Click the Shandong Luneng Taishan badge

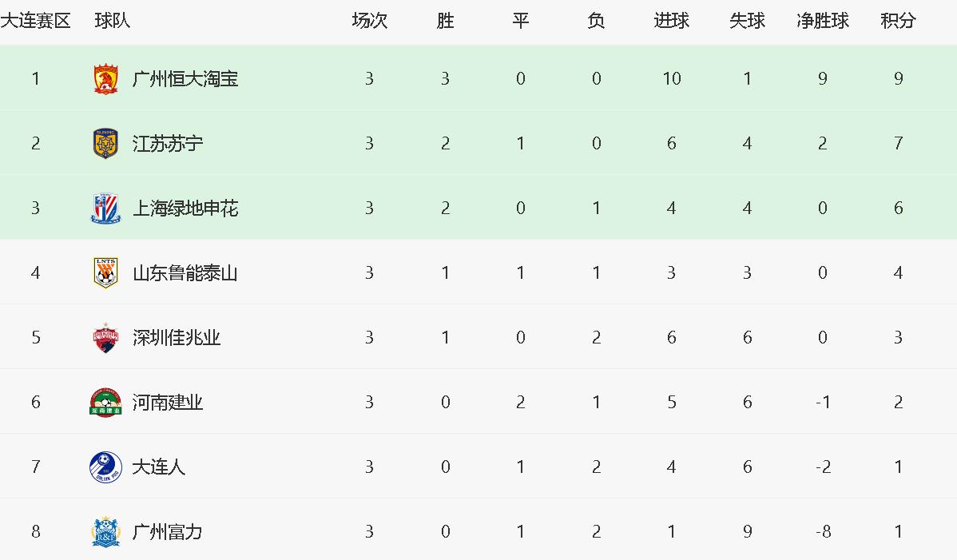[x=105, y=273]
